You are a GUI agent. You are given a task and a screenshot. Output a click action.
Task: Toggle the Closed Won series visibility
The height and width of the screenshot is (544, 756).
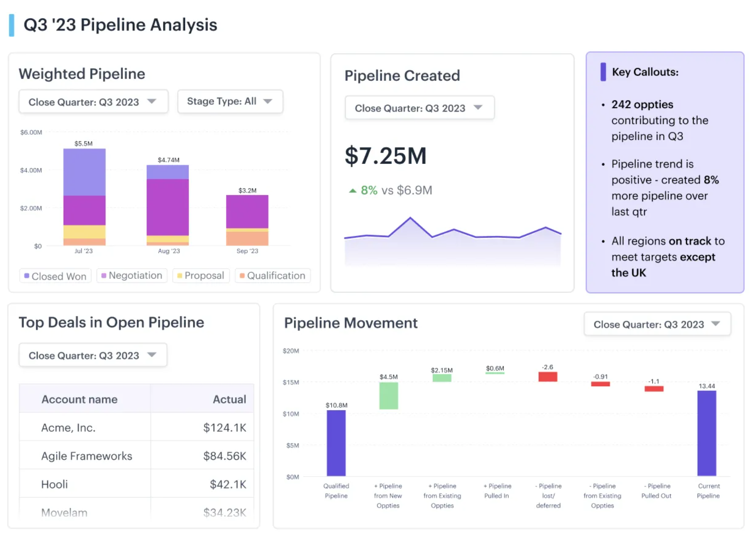[55, 276]
